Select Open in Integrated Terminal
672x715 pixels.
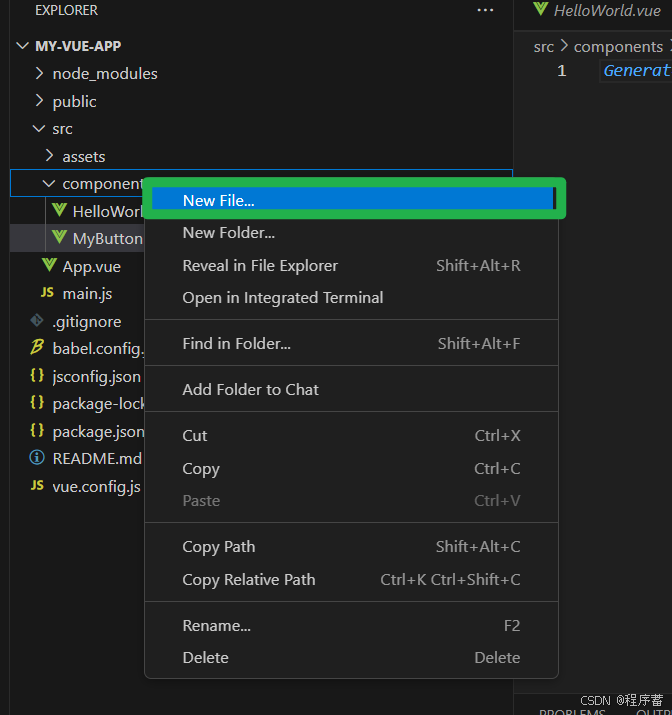(282, 298)
